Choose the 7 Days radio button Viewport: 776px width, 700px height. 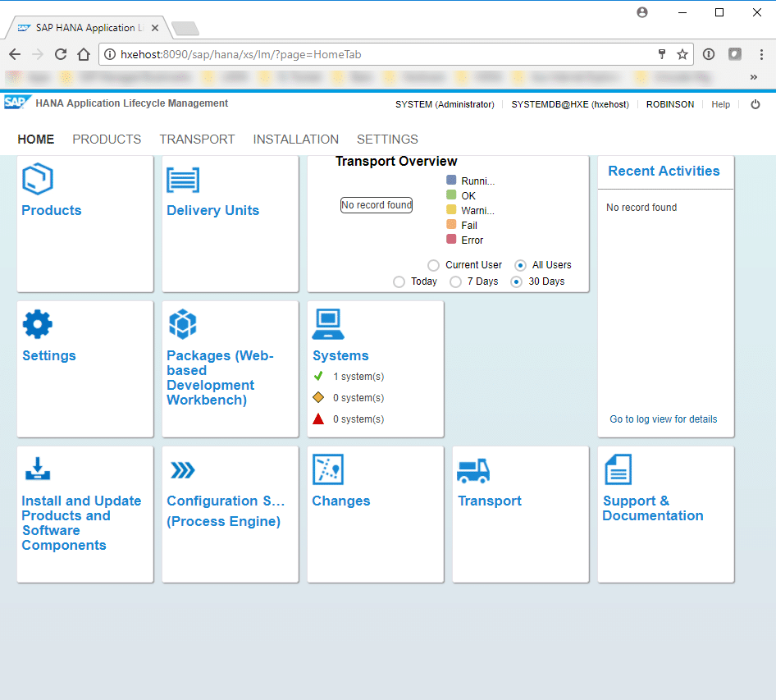tap(456, 281)
